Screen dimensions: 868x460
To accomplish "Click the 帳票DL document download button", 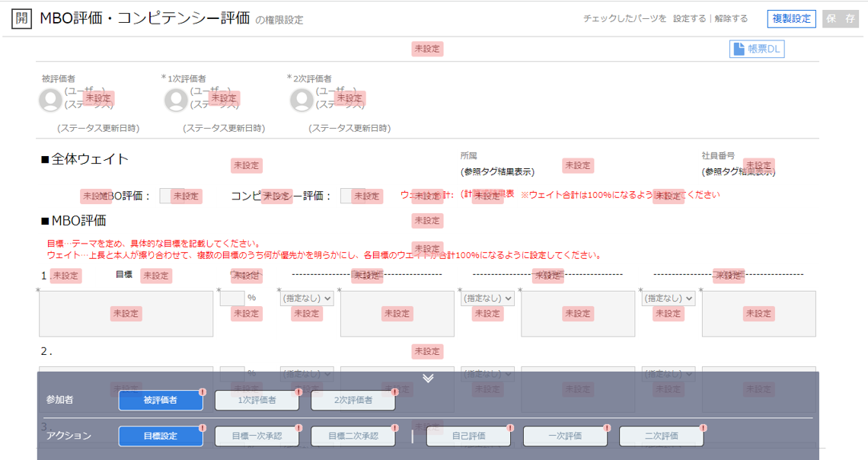I will click(757, 49).
